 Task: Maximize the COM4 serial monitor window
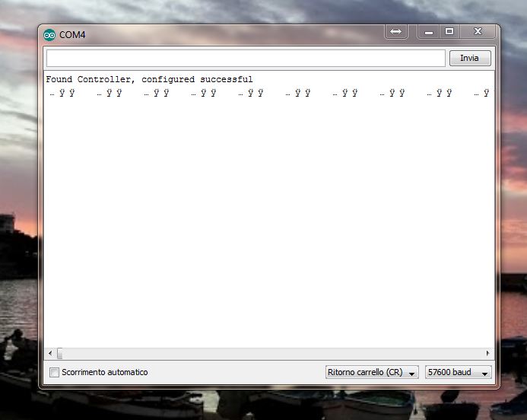[x=449, y=32]
